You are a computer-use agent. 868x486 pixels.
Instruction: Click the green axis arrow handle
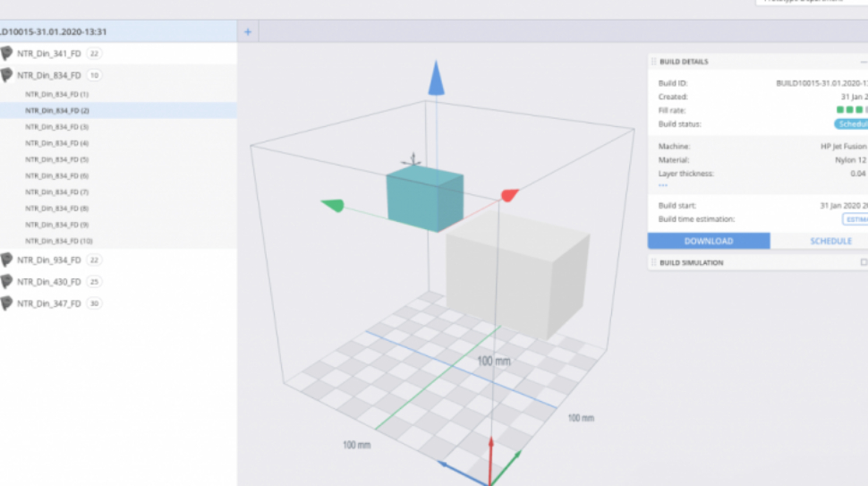point(332,206)
